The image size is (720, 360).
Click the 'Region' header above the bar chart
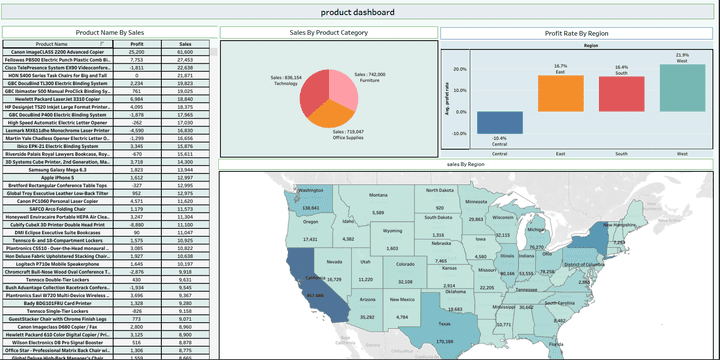pos(591,45)
